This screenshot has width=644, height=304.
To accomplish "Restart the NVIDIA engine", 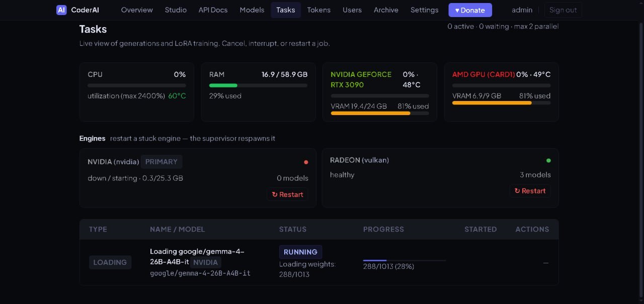I will pos(288,194).
